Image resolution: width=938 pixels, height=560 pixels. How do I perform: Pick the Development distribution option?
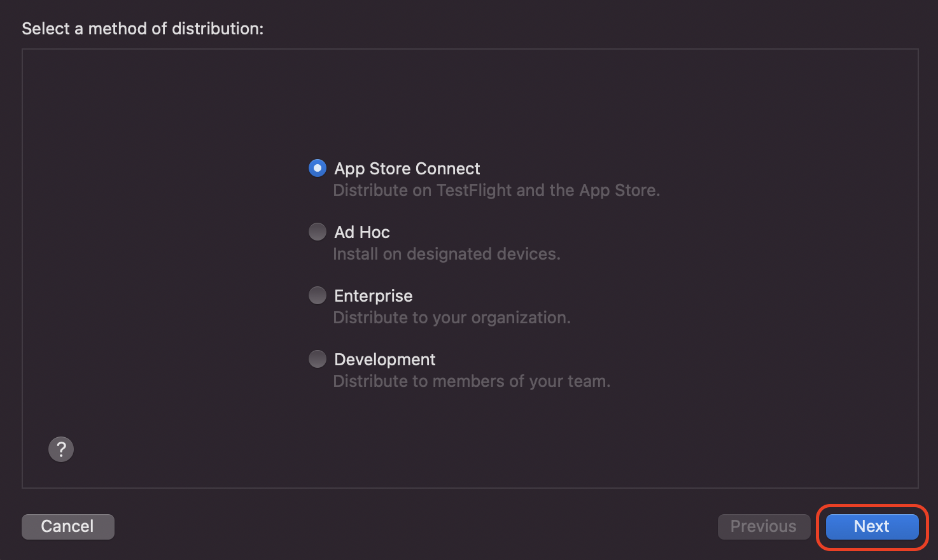318,359
